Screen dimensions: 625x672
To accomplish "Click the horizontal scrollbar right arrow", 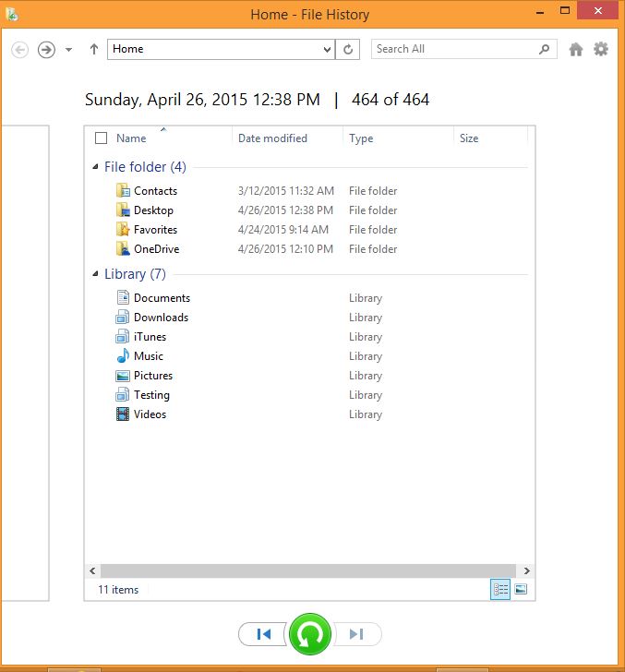I will pyautogui.click(x=527, y=570).
